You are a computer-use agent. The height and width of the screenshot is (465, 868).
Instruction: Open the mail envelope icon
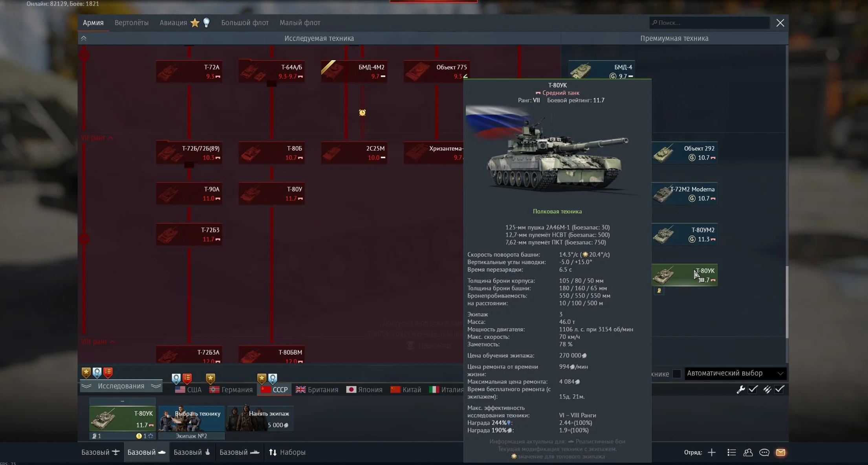coord(780,452)
